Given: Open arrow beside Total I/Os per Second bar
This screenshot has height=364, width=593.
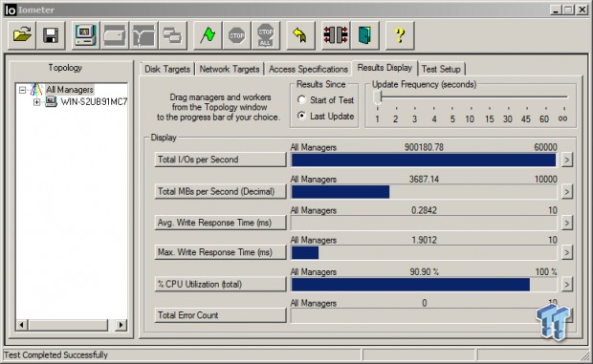Looking at the screenshot, I should pyautogui.click(x=566, y=160).
